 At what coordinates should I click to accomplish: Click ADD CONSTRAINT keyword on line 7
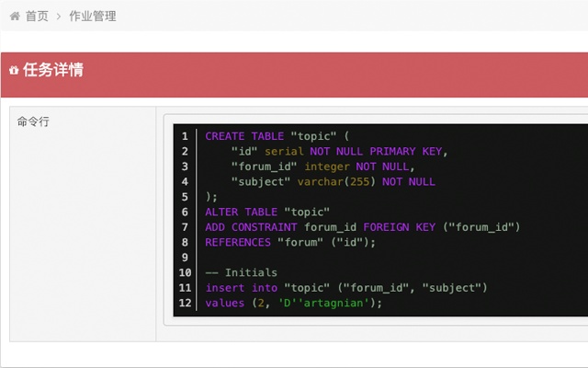tap(251, 227)
